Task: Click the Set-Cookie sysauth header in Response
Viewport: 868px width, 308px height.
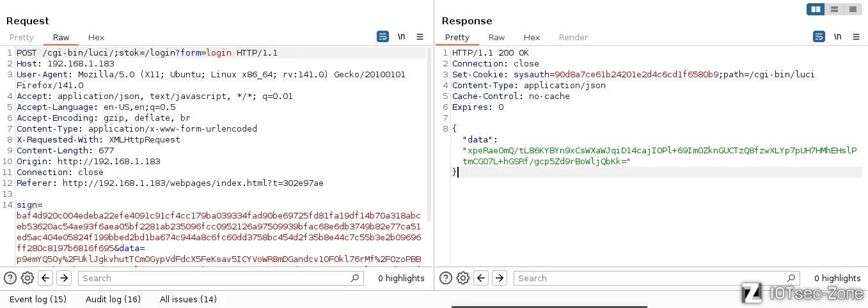Action: pyautogui.click(x=633, y=75)
